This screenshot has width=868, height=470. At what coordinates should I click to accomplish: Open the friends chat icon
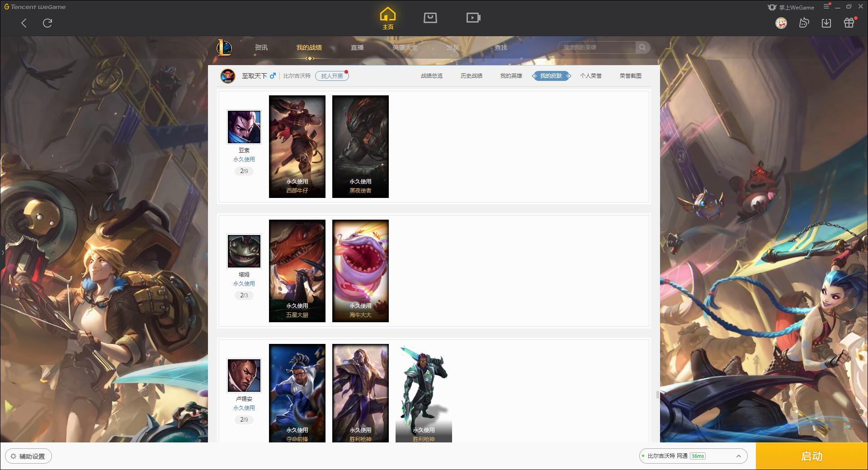(x=804, y=23)
